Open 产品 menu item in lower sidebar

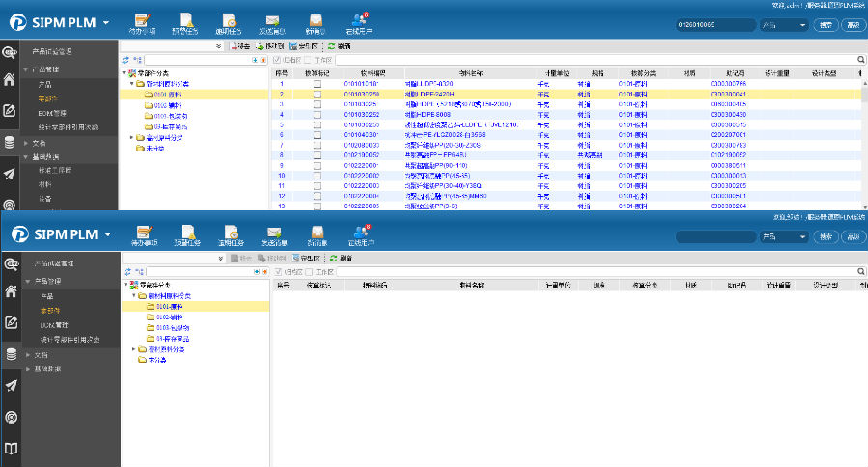coord(46,296)
